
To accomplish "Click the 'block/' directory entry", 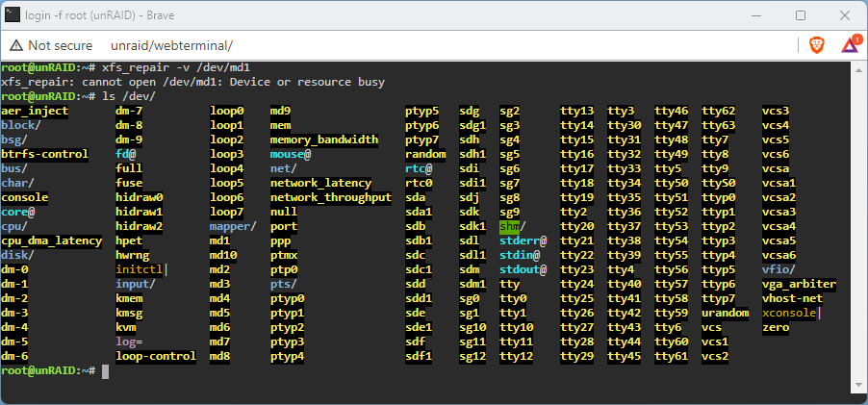I will tap(21, 125).
